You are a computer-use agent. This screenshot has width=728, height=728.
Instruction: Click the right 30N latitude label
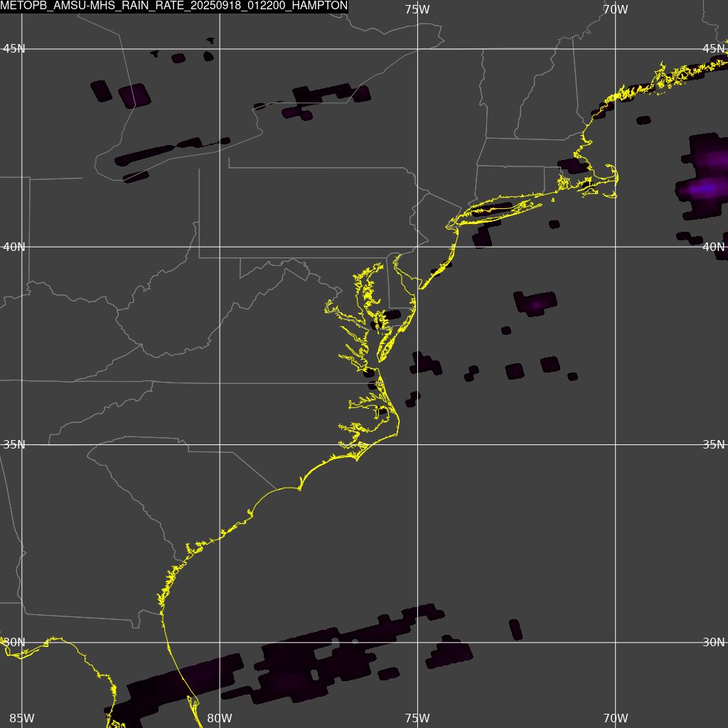click(714, 643)
